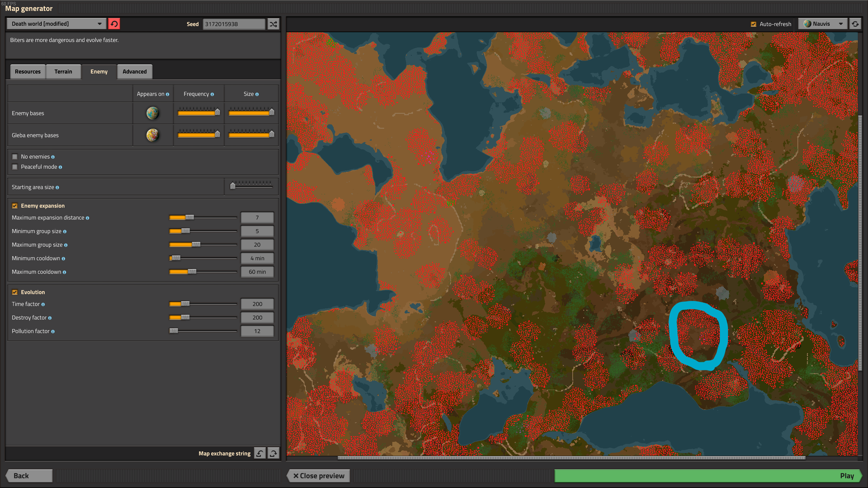Screen dimensions: 868x488
Task: Click the Back button
Action: (x=29, y=475)
